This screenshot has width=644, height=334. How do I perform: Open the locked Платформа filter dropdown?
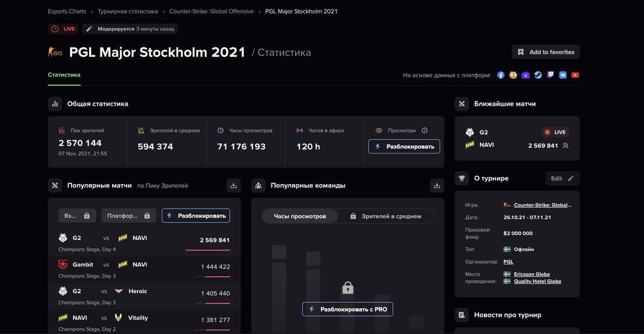[129, 215]
